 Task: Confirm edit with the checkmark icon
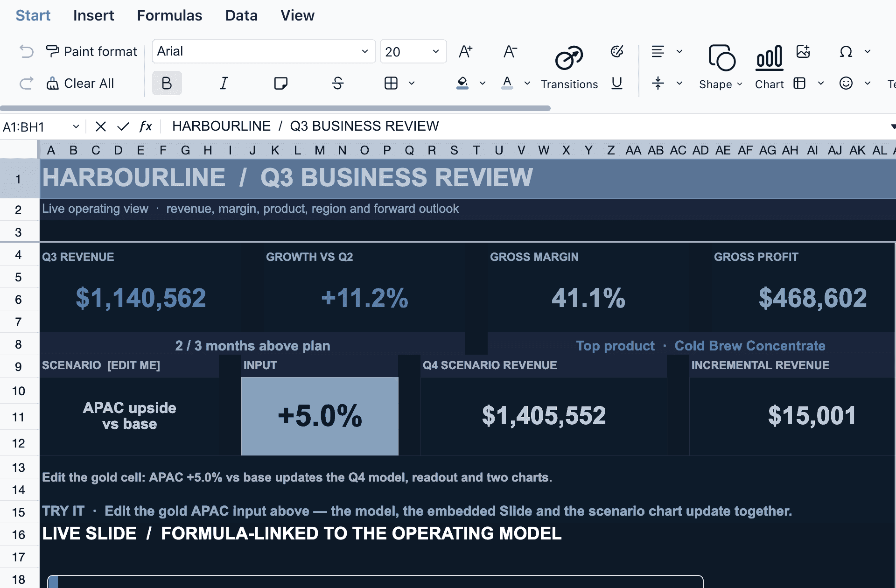pos(123,126)
